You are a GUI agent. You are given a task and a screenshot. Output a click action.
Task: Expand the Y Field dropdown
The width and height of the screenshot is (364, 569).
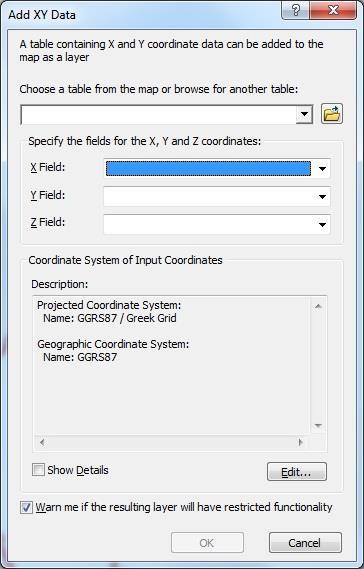tap(322, 197)
